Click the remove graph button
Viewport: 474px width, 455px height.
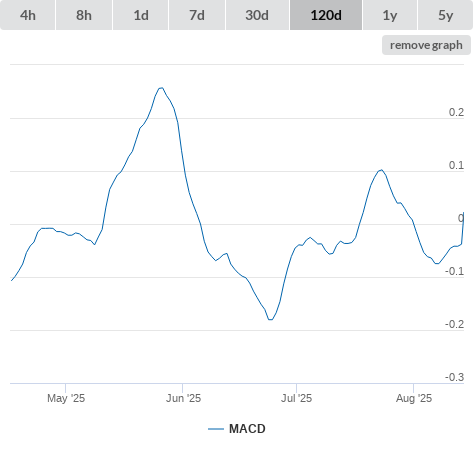pyautogui.click(x=426, y=45)
